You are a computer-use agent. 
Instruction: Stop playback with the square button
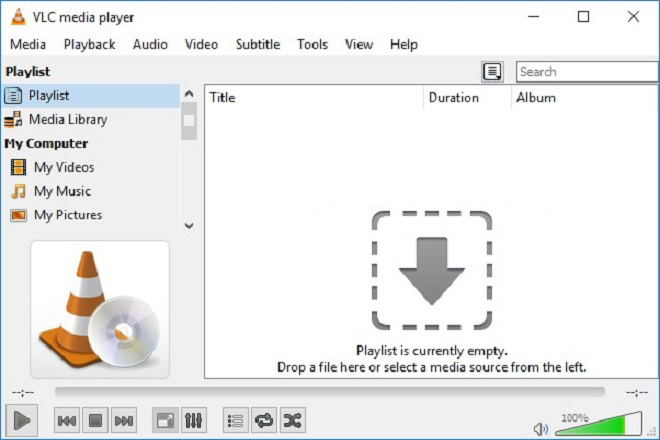(96, 420)
